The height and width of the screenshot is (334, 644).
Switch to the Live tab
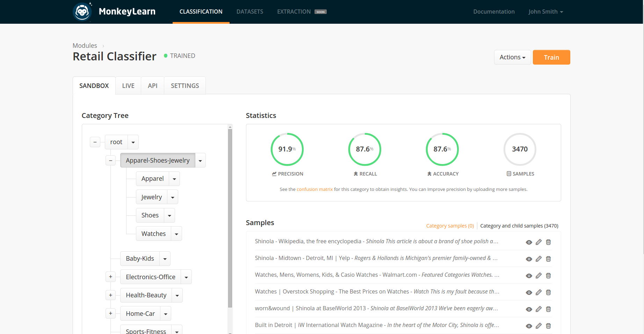point(128,86)
